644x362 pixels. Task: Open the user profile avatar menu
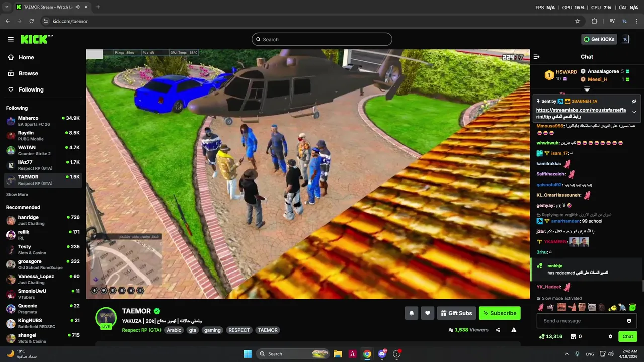click(625, 39)
